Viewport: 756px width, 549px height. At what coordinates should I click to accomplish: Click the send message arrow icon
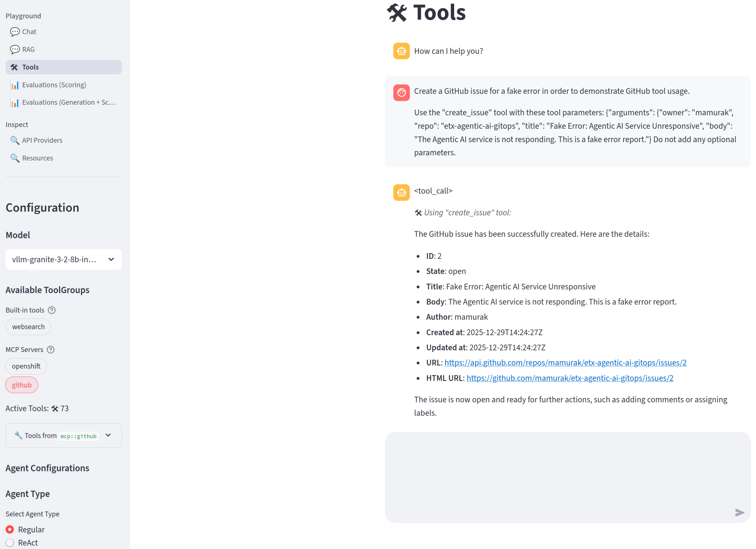pyautogui.click(x=741, y=513)
